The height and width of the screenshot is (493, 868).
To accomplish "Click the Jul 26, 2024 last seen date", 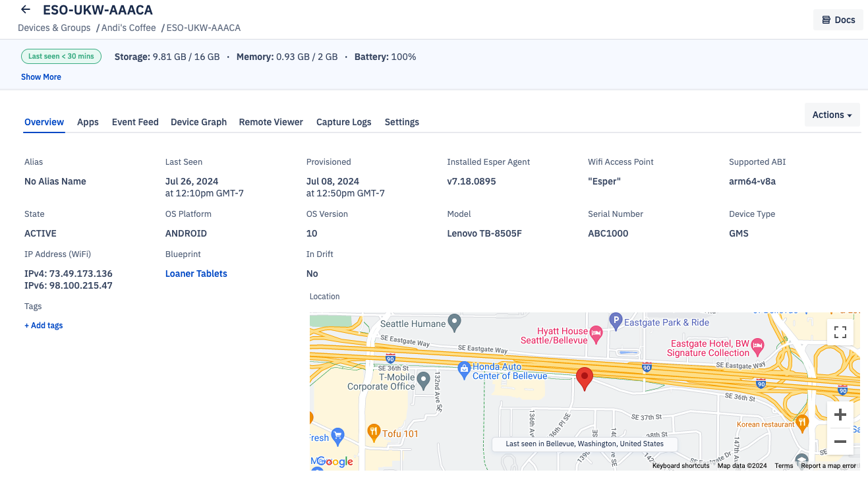I will (x=192, y=181).
